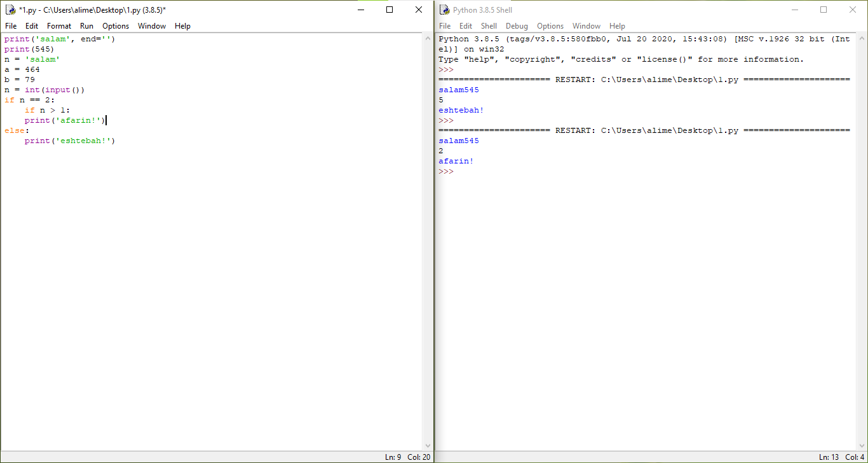868x463 pixels.
Task: Maximize the Python 3.8.5 Shell window
Action: [824, 10]
